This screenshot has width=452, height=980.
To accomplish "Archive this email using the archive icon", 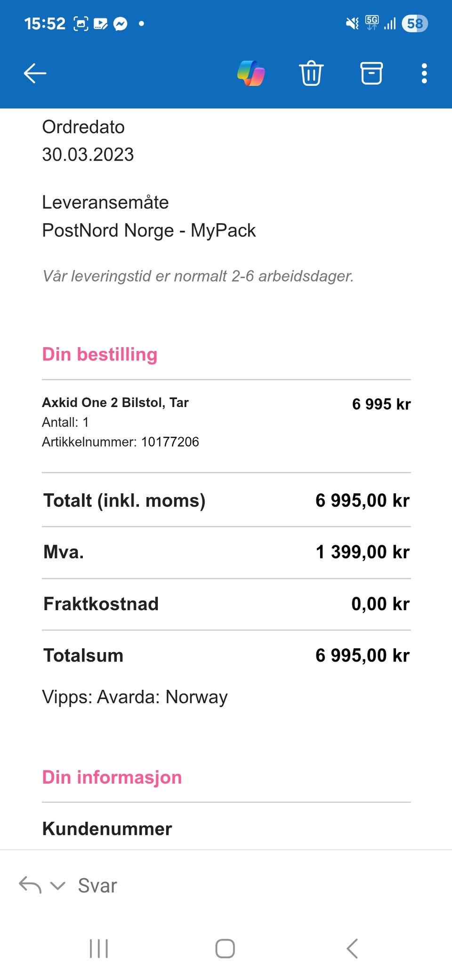I will click(371, 73).
